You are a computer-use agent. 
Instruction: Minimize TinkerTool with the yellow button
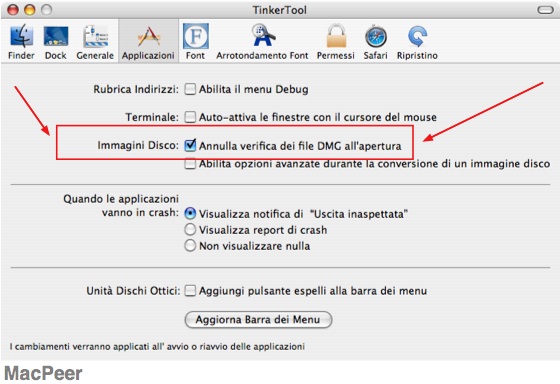(30, 10)
